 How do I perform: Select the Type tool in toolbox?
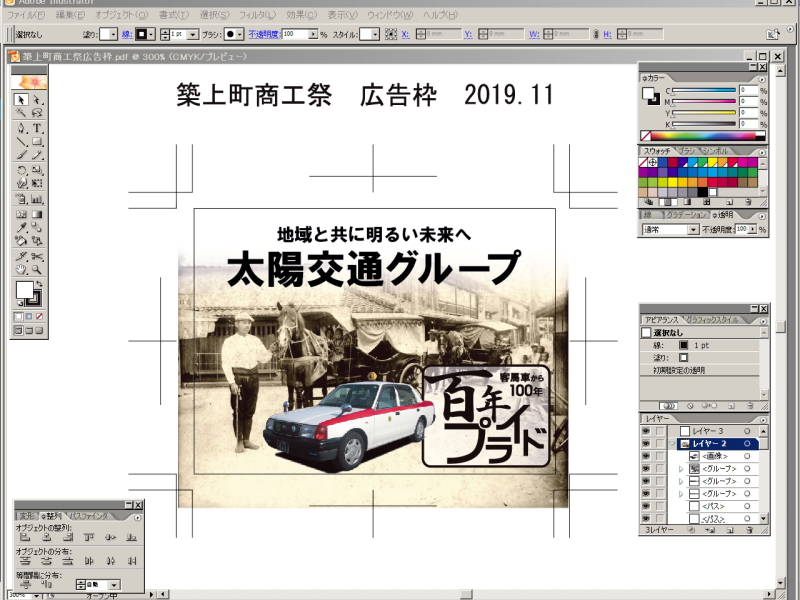click(37, 128)
